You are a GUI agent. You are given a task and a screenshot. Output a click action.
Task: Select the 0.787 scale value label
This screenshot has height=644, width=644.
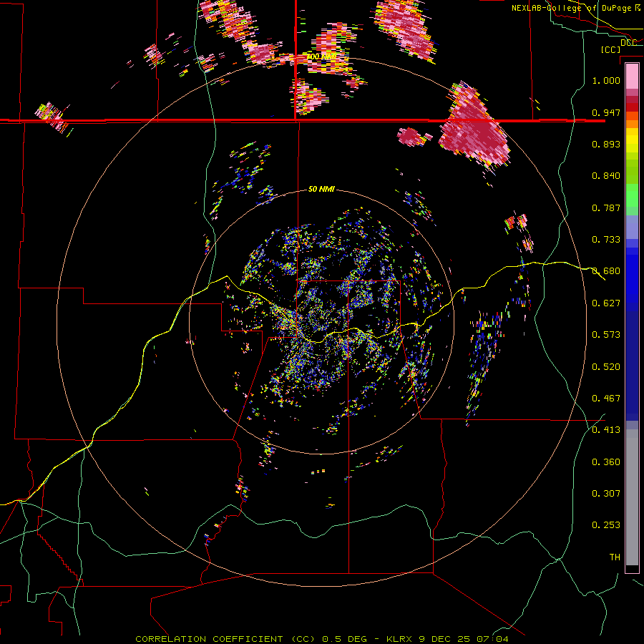pyautogui.click(x=606, y=208)
